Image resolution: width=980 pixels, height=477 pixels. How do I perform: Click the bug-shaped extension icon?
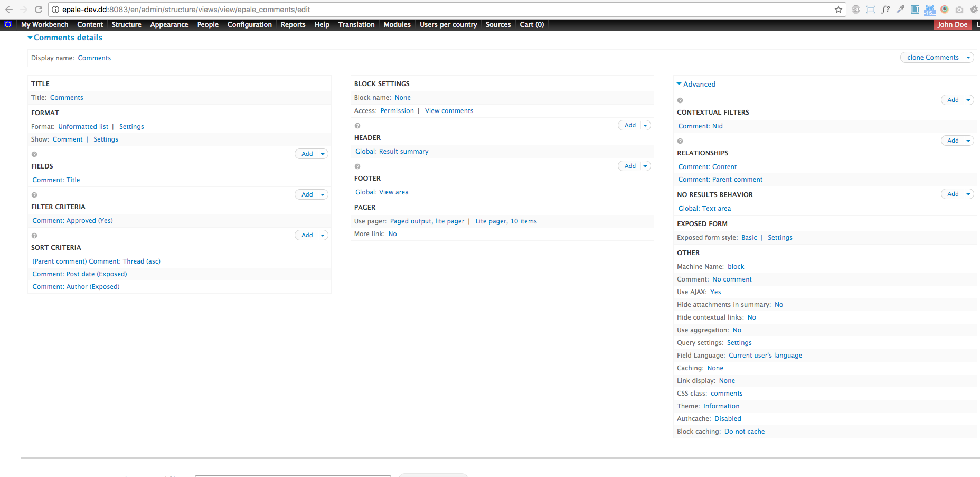tap(974, 9)
